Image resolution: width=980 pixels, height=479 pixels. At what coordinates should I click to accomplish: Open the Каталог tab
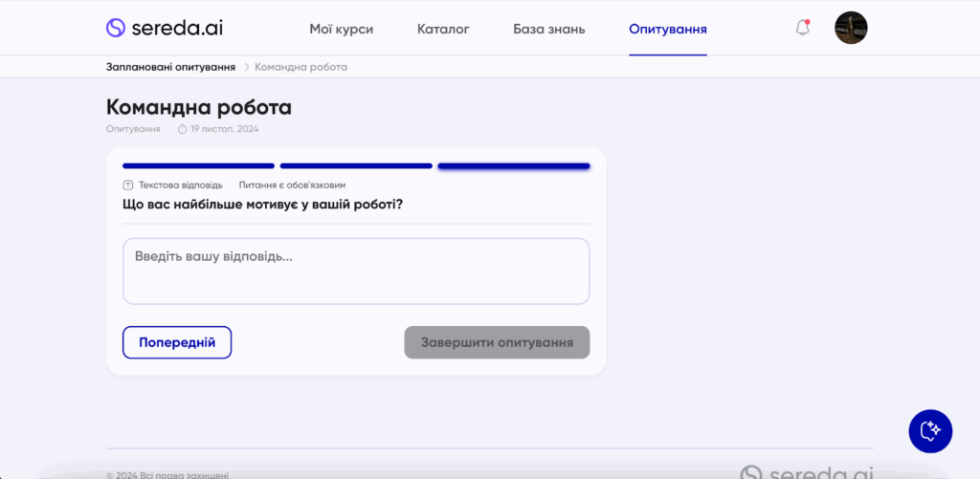[x=443, y=29]
